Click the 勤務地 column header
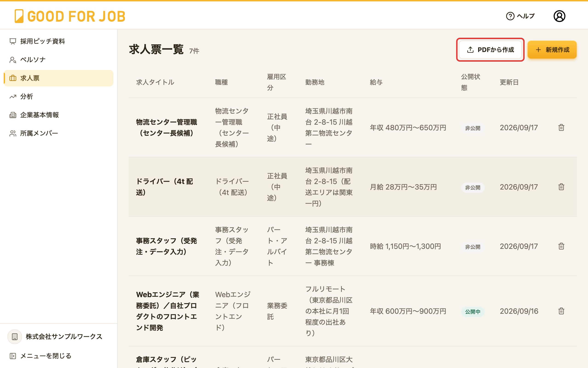Screen dimensions: 588x368 point(315,82)
